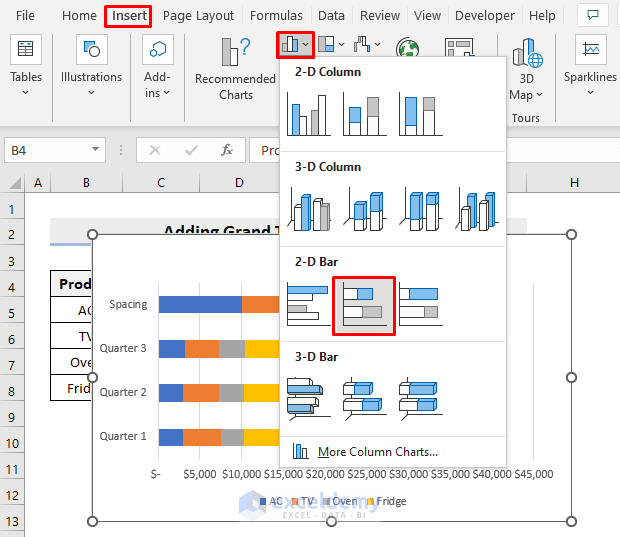Expand the column chart dropdown arrow
620x537 pixels.
click(x=306, y=45)
